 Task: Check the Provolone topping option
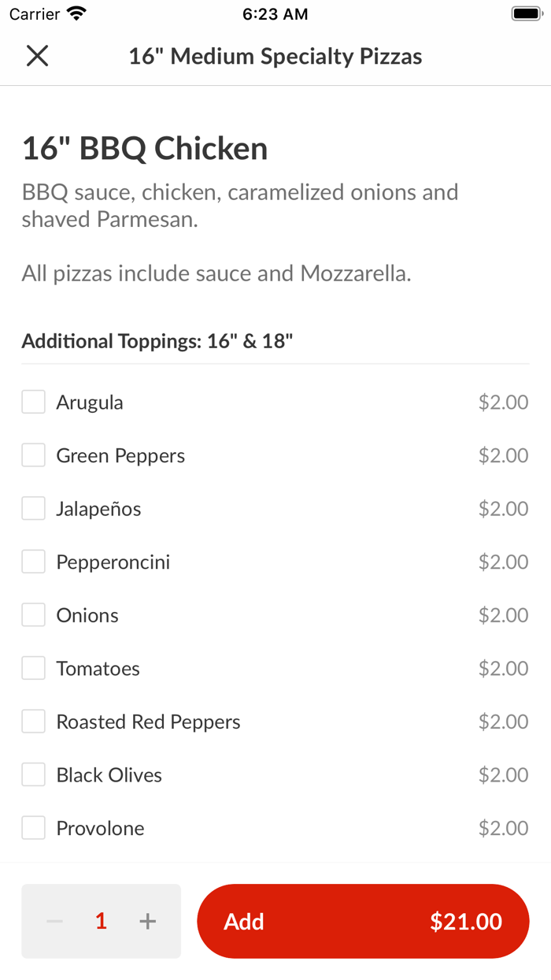[32, 827]
